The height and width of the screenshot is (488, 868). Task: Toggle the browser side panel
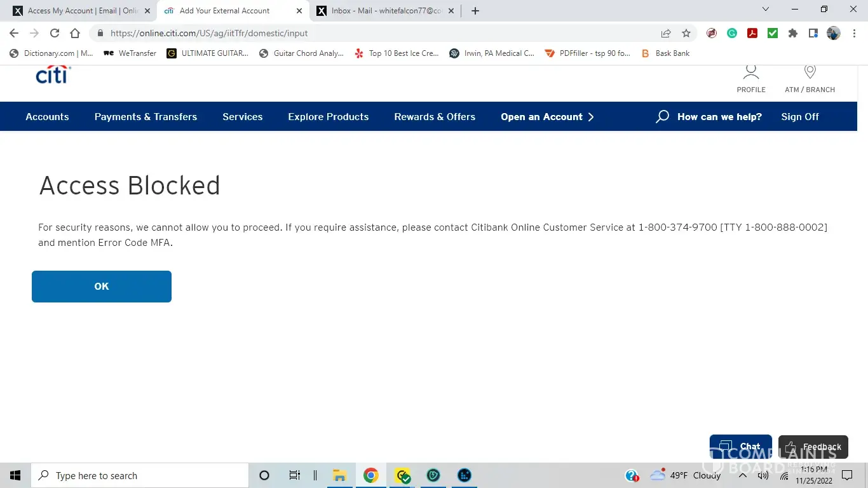[813, 33]
